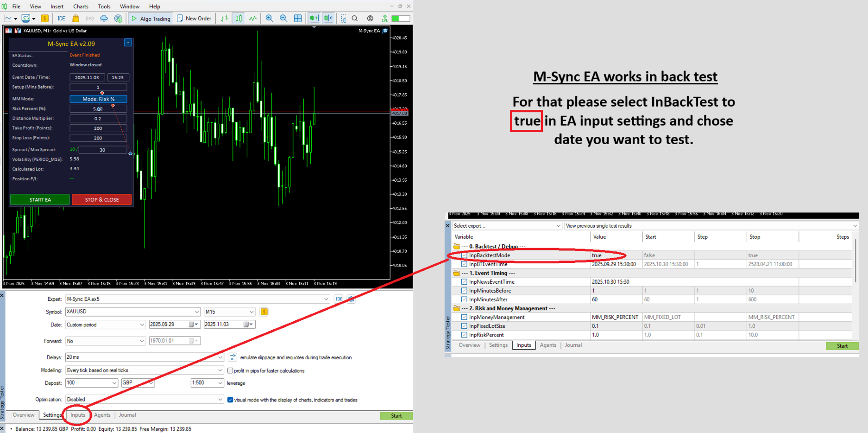Open the search magnifier in toolbar
Image resolution: width=868 pixels, height=433 pixels.
coord(355,19)
